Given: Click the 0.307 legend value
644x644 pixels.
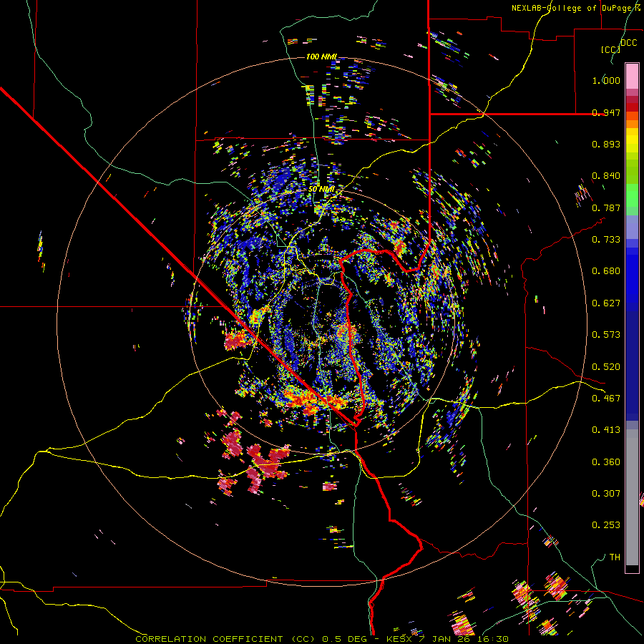Looking at the screenshot, I should [x=606, y=494].
